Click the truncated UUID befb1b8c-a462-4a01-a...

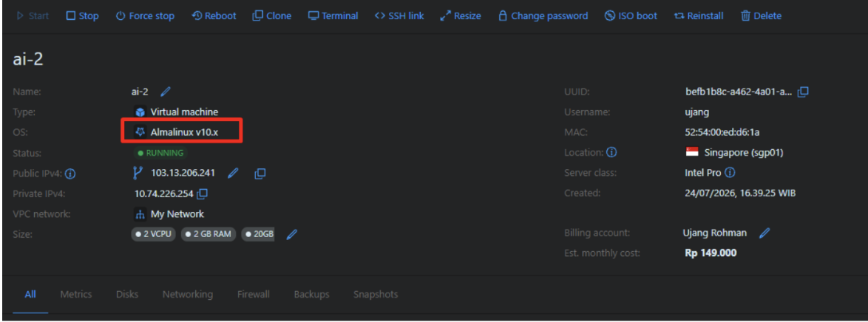(x=739, y=92)
